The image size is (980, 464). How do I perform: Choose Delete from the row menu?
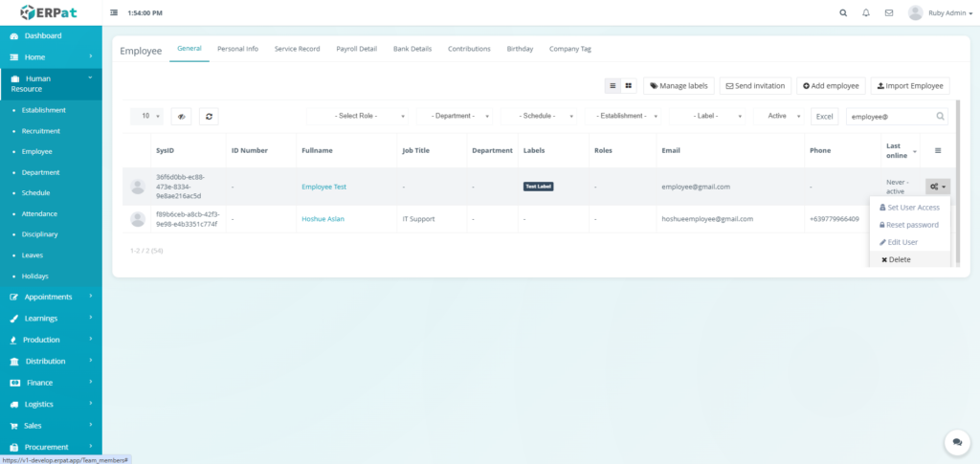coord(897,259)
